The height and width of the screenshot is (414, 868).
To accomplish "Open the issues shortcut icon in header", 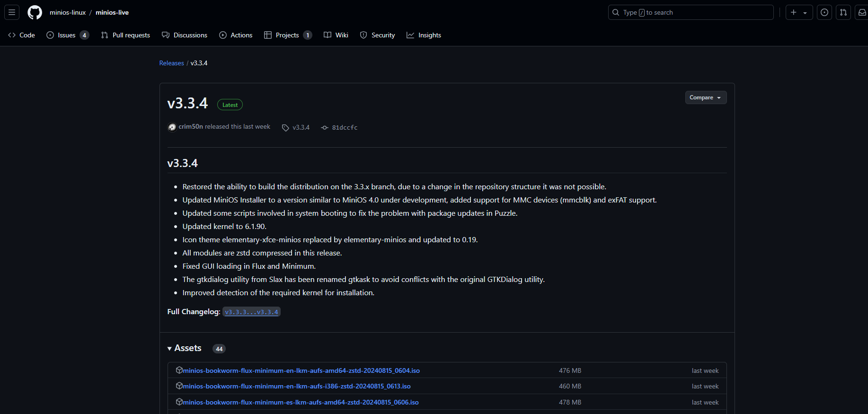I will pyautogui.click(x=824, y=12).
